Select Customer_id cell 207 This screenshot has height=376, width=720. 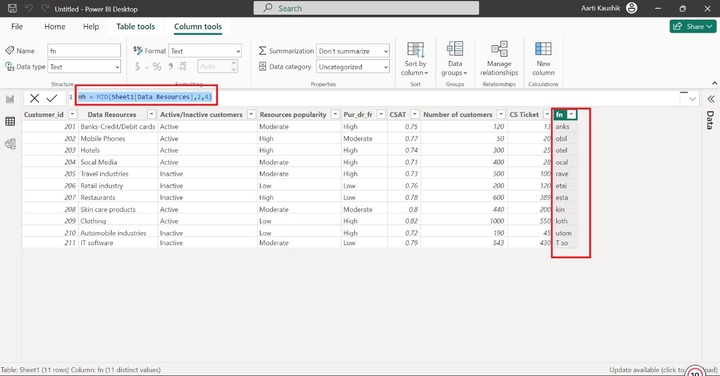[x=50, y=197]
